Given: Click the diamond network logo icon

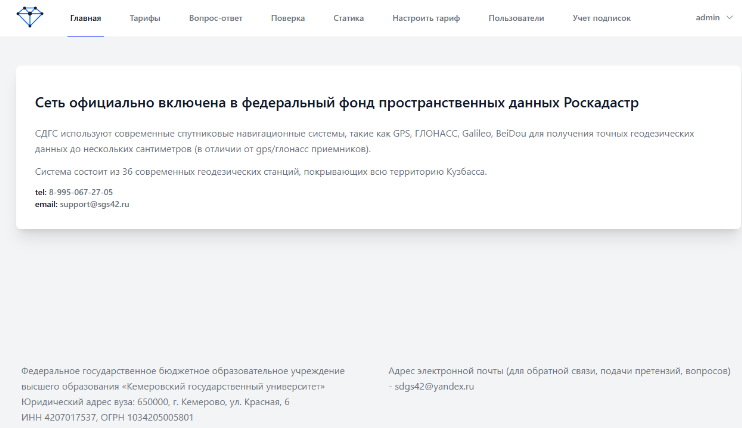Looking at the screenshot, I should point(30,17).
